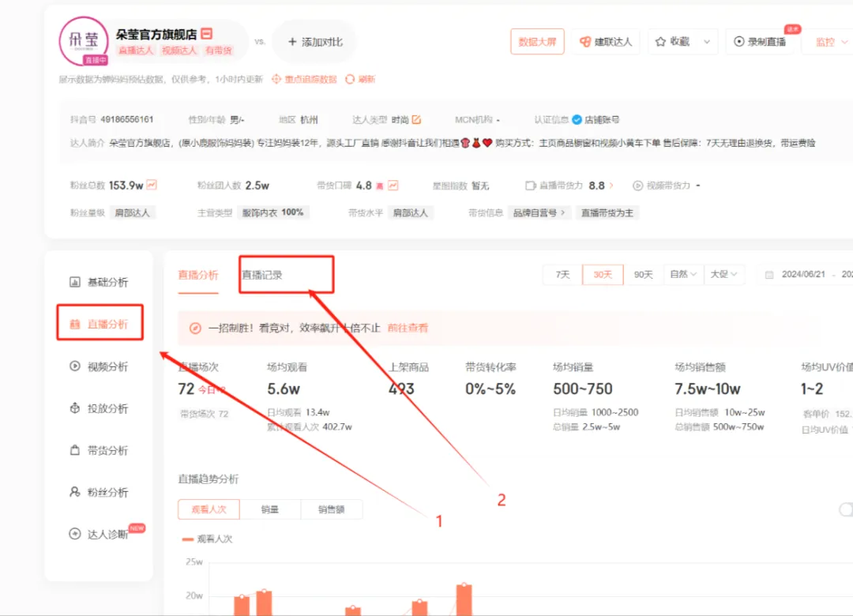Click the red icon beside 朵莹官方旗舰店 name

(207, 34)
